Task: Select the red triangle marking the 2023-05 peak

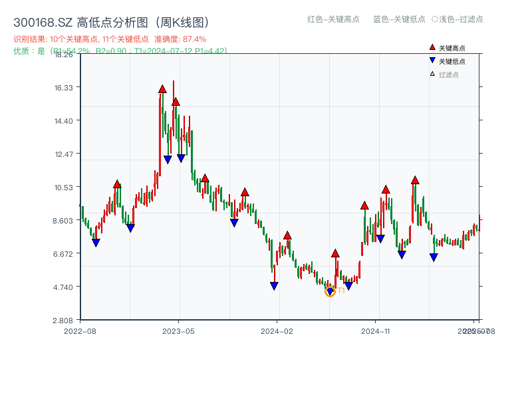Action: tap(163, 88)
